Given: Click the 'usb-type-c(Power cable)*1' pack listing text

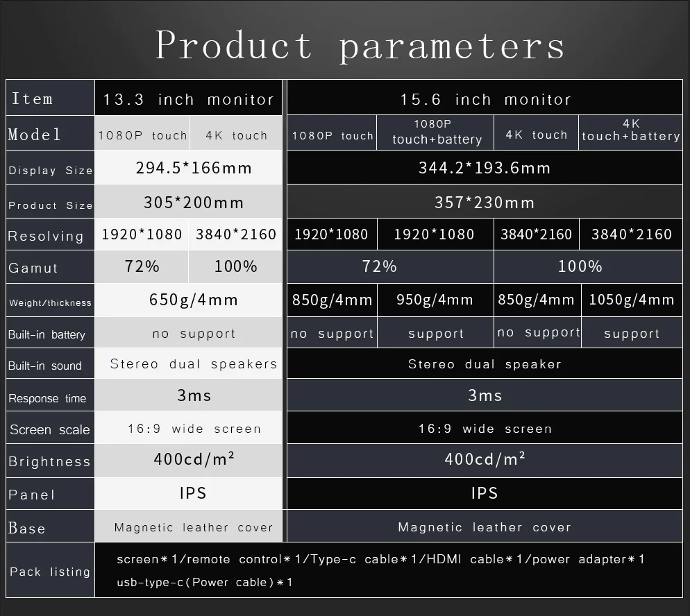Looking at the screenshot, I should pos(205,582).
